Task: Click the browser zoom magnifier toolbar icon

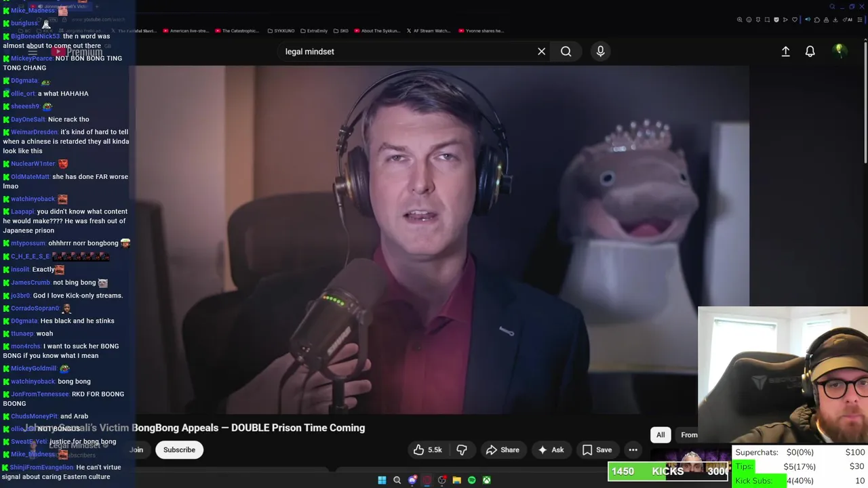Action: 740,20
